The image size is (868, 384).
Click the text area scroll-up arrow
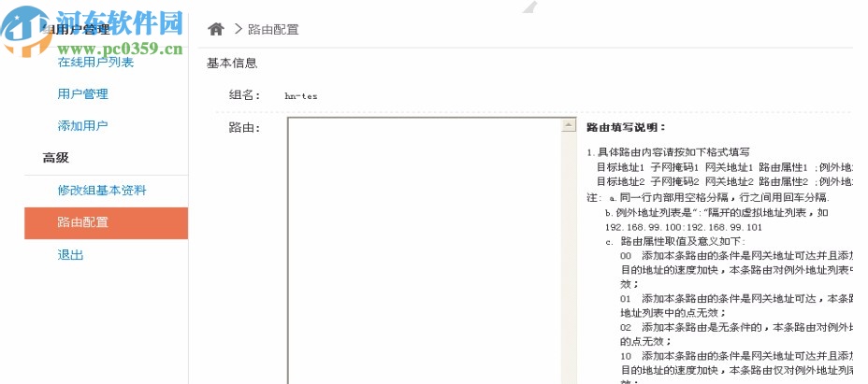click(x=569, y=125)
